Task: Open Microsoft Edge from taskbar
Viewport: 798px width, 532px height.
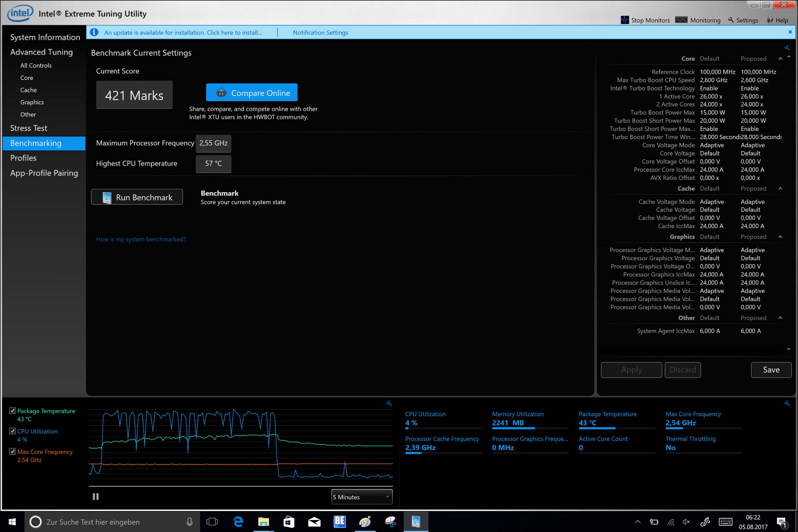Action: (x=238, y=522)
